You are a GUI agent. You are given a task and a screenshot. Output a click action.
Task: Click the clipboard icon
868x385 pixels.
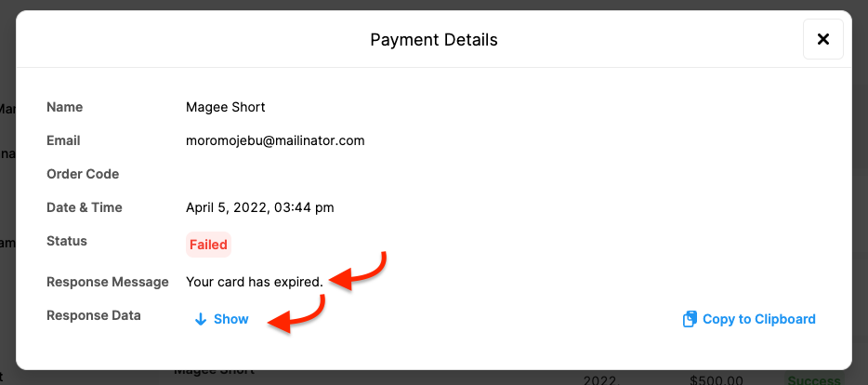tap(689, 319)
